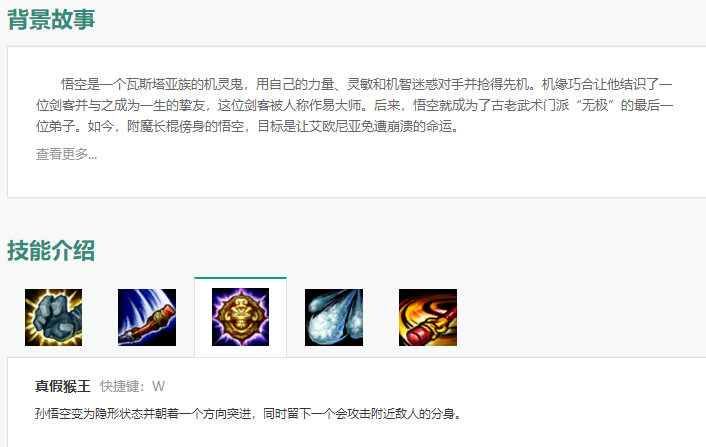This screenshot has height=447, width=706.
Task: Click the 真假猴王 skill name
Action: (63, 386)
